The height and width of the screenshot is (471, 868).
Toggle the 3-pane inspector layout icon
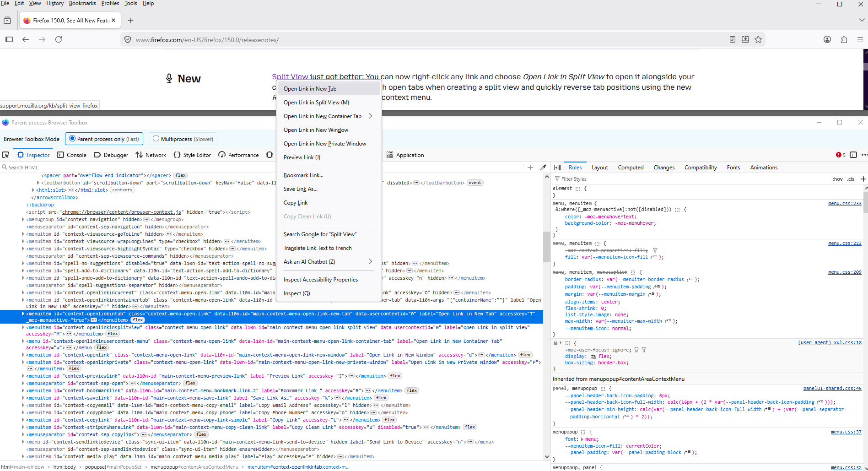pyautogui.click(x=557, y=168)
